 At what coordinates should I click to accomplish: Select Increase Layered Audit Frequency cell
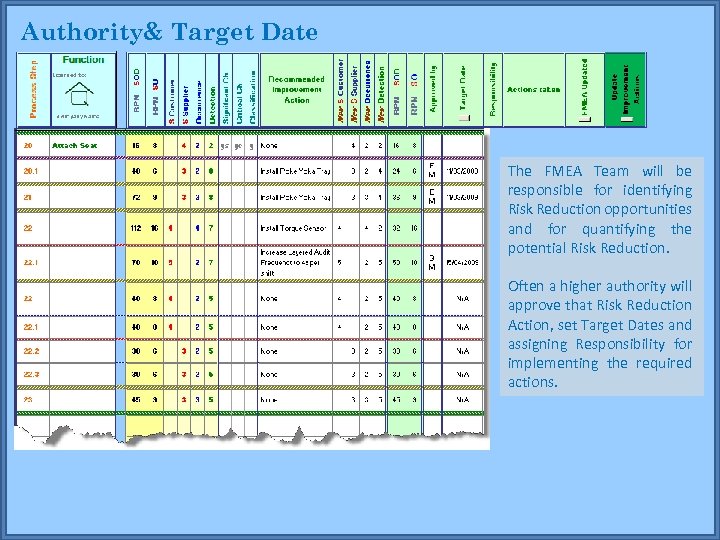295,263
